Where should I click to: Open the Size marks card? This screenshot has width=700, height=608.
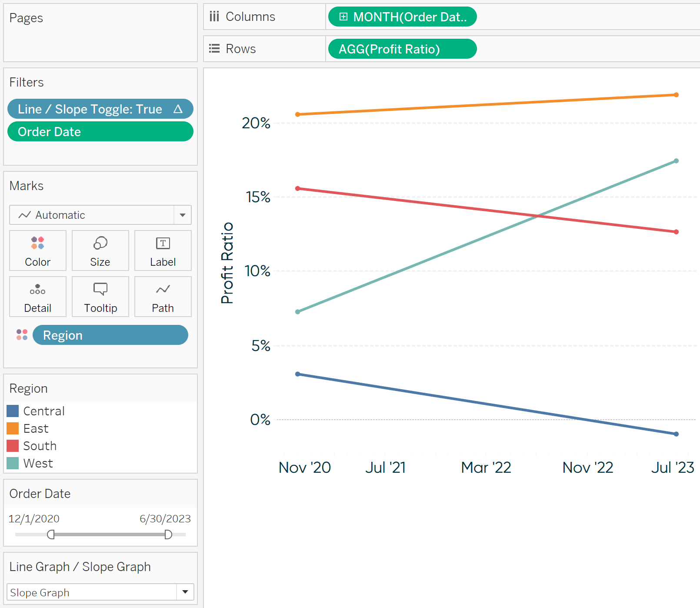click(x=100, y=251)
